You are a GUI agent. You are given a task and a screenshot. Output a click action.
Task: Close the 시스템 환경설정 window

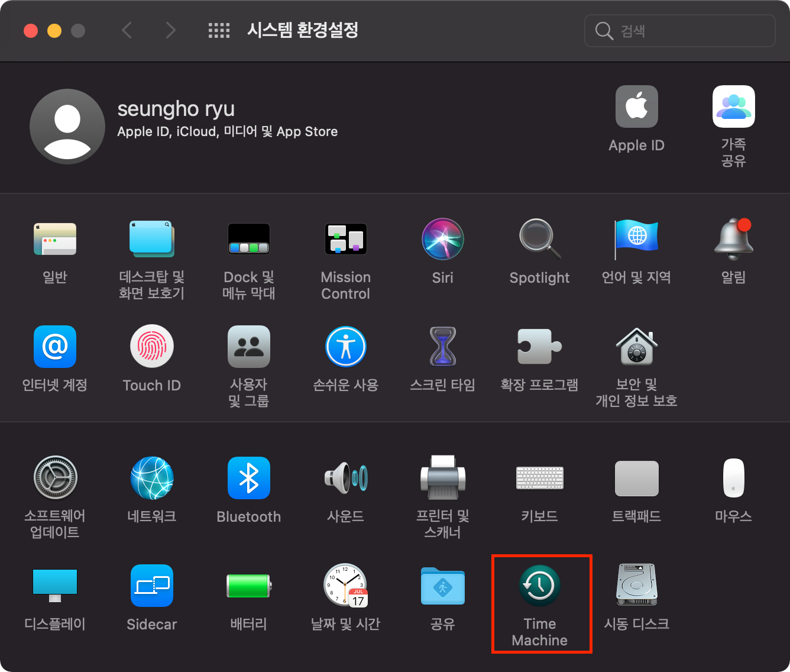point(31,31)
